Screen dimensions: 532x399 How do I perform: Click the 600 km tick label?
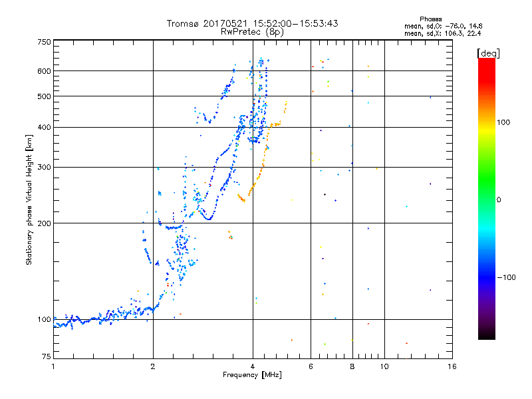[x=44, y=71]
